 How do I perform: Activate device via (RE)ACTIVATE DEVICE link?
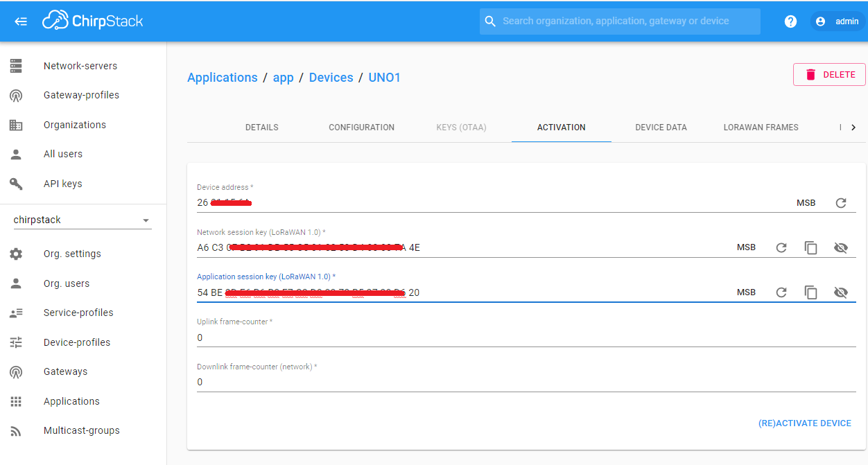[x=805, y=423]
